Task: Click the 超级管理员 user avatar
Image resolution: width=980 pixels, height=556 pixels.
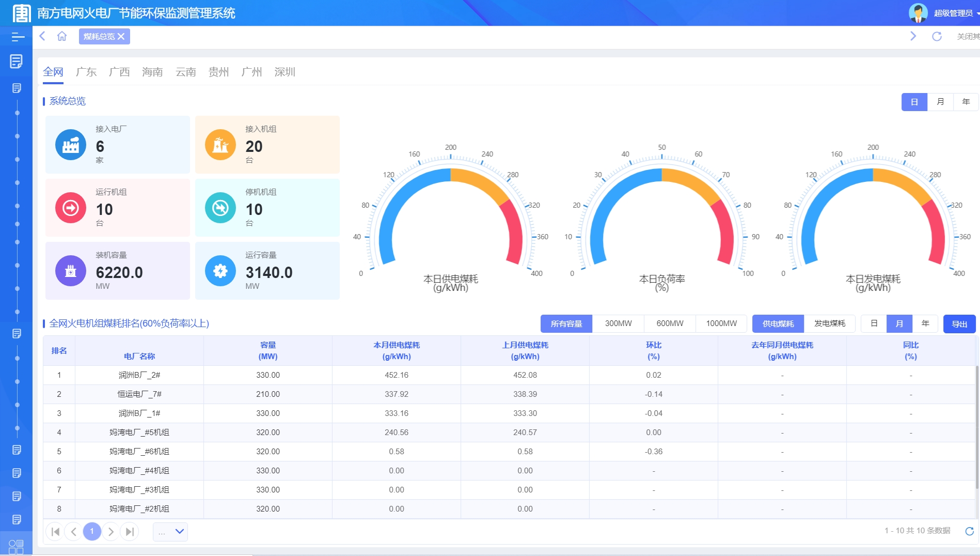Action: (x=918, y=13)
